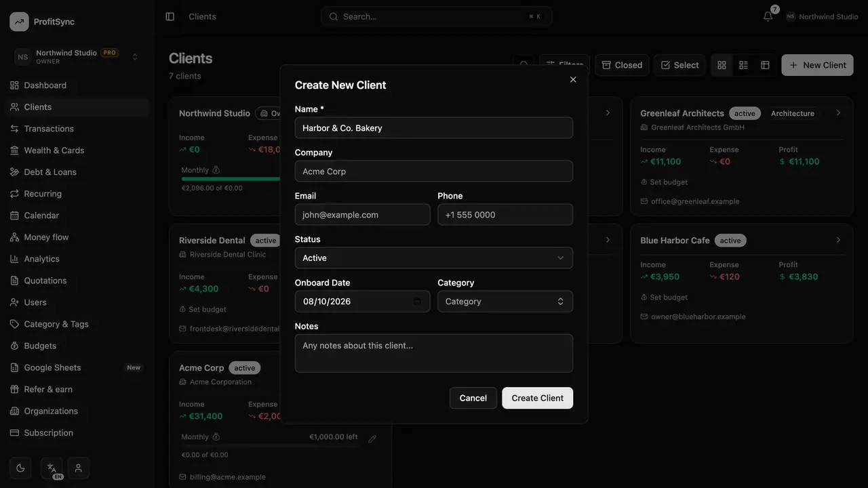Open Northwind Studio account menu in header

822,16
